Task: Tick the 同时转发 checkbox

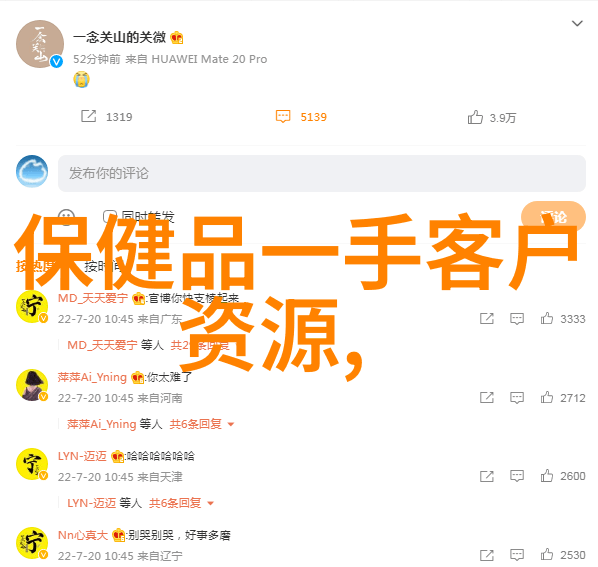Action: (x=109, y=216)
